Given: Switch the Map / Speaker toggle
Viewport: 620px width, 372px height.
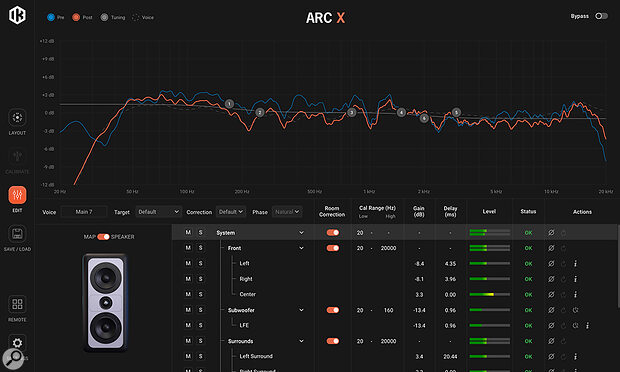Looking at the screenshot, I should 103,237.
